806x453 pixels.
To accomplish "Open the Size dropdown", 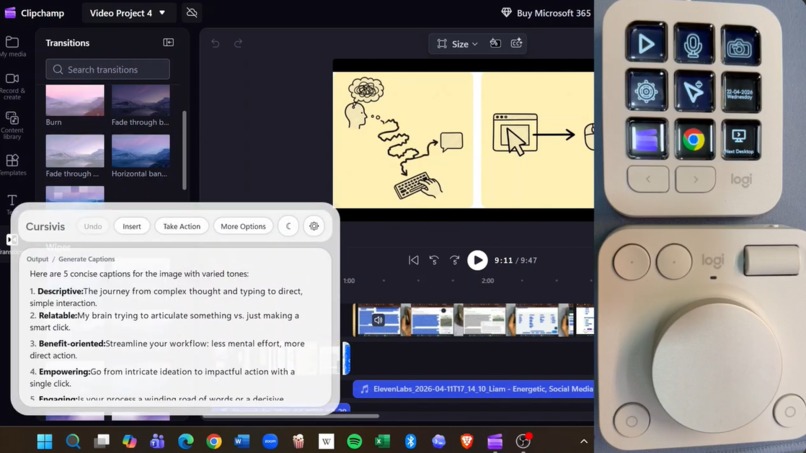I will 457,44.
